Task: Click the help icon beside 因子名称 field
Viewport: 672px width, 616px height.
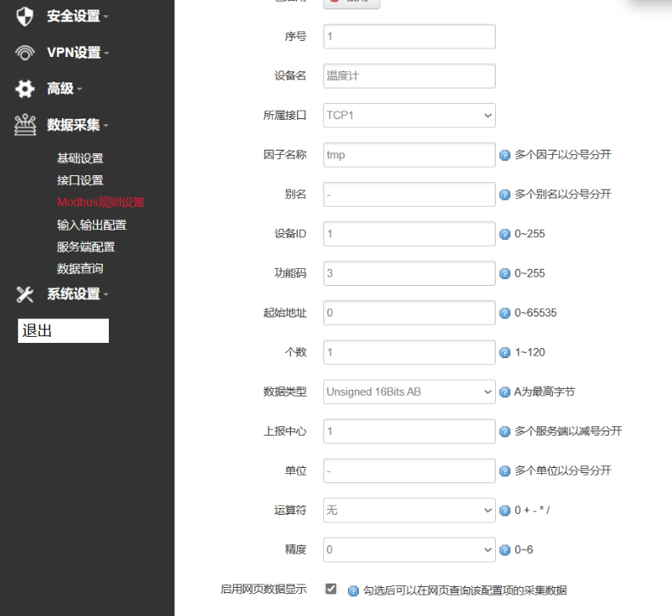Action: point(504,156)
